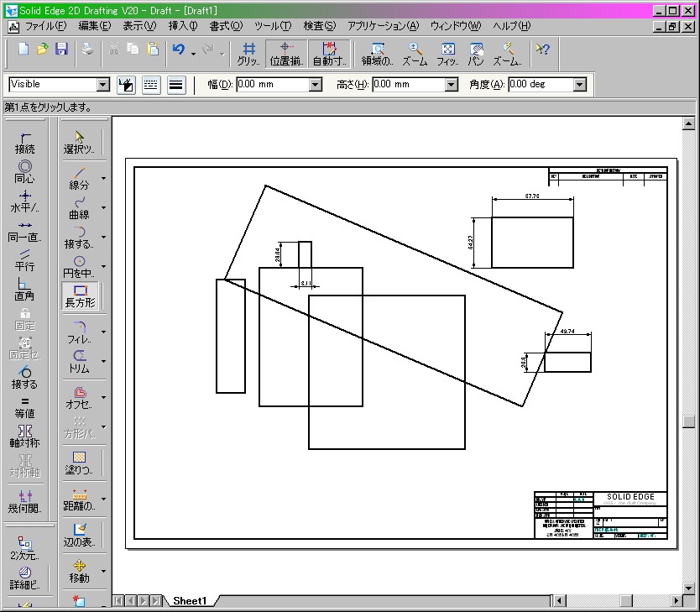Image resolution: width=700 pixels, height=612 pixels.
Task: Select the 長方形 rectangle tool
Action: (x=80, y=296)
